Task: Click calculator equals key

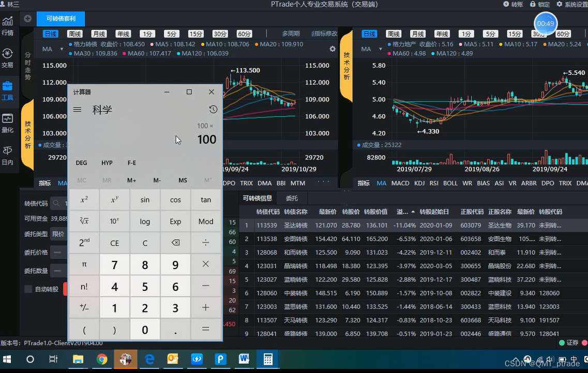Action: coord(205,329)
